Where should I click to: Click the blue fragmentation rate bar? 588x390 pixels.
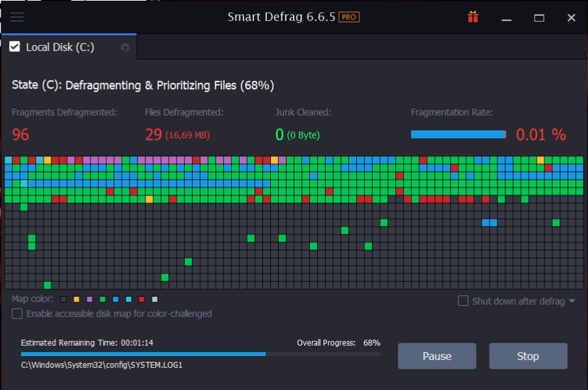tap(458, 134)
